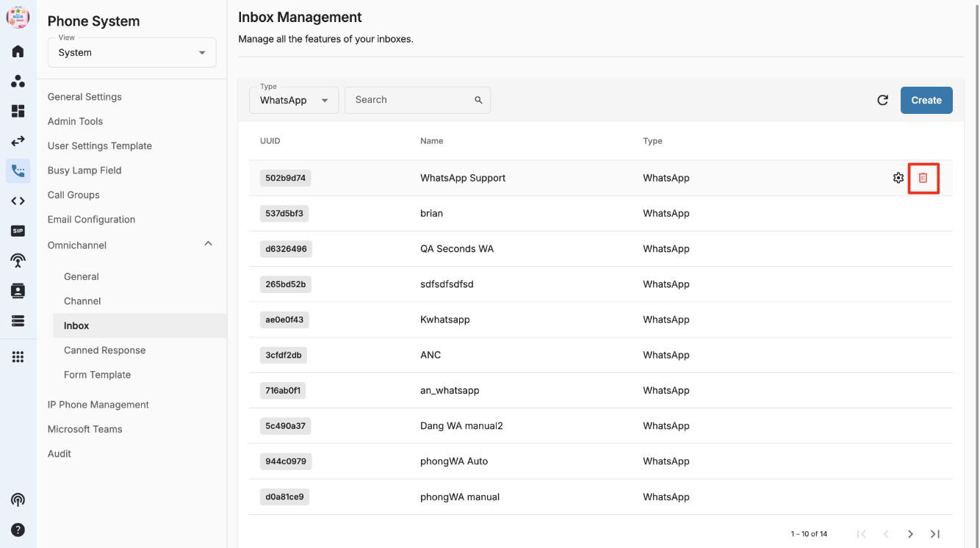Viewport: 980px width, 548px height.
Task: Click UUID chip 3cfdf2db
Action: tap(284, 355)
